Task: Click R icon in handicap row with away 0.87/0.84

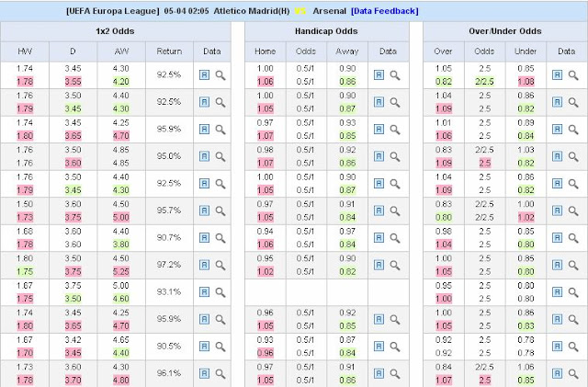Action: (x=379, y=346)
